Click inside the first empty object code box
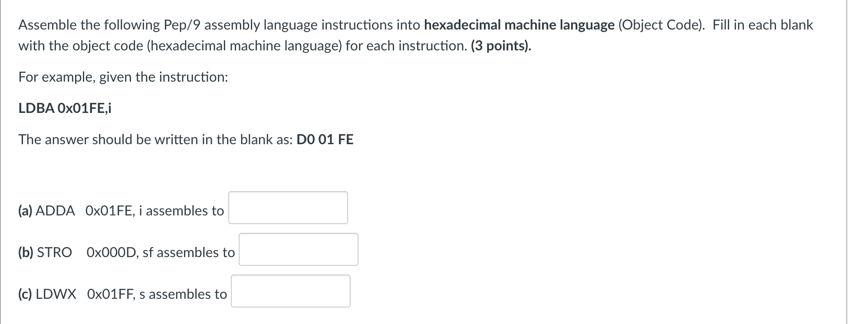868x324 pixels. coord(288,207)
